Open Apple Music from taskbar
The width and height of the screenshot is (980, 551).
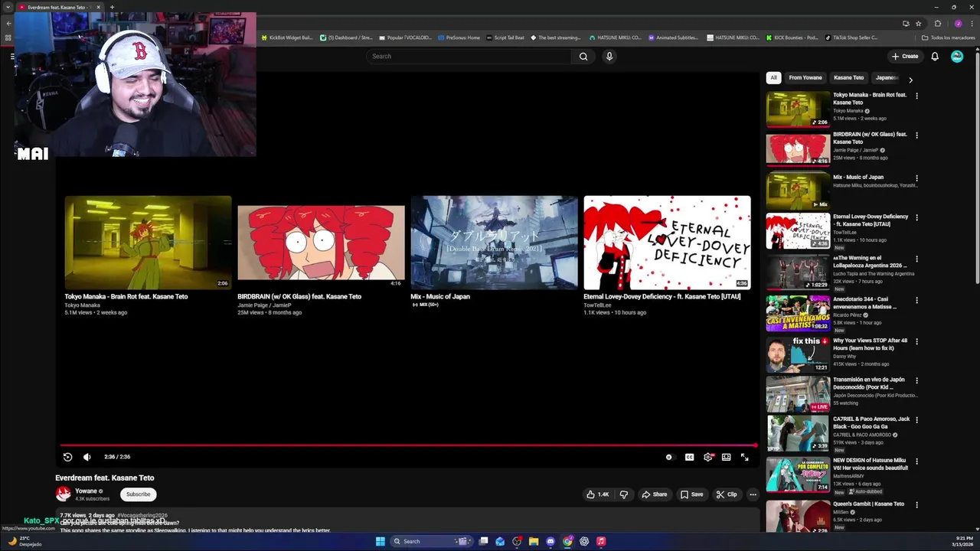(601, 541)
